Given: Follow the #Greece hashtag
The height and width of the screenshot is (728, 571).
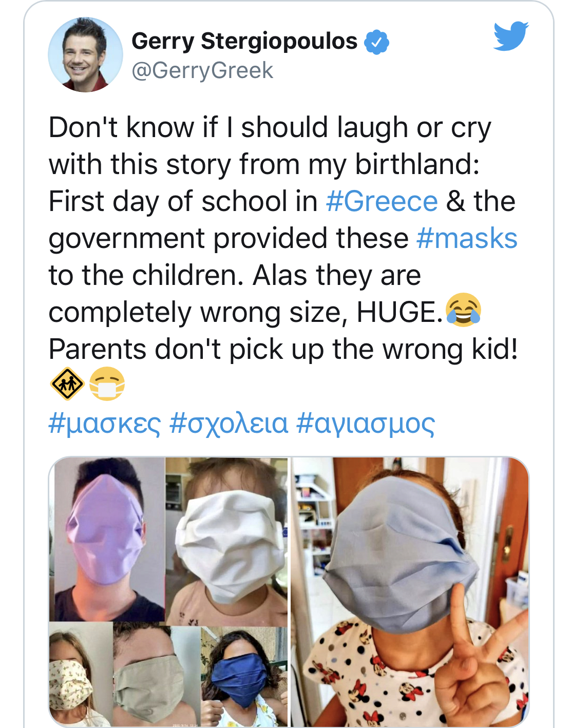Looking at the screenshot, I should [382, 201].
